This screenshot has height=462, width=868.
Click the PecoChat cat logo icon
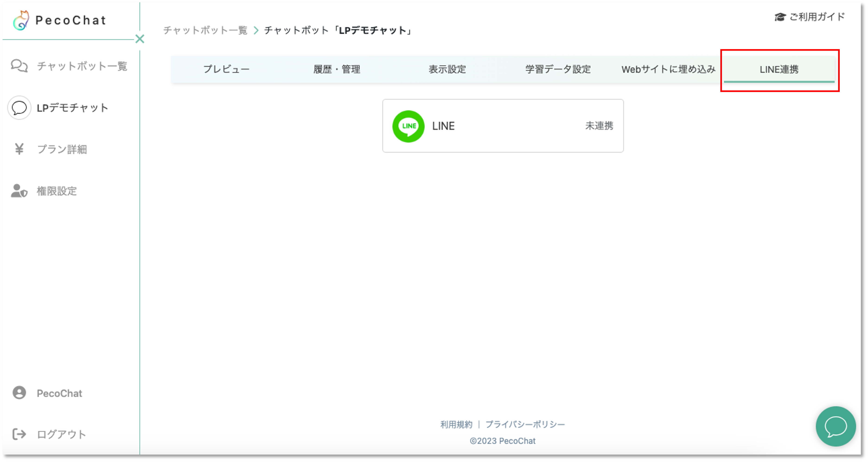click(21, 20)
